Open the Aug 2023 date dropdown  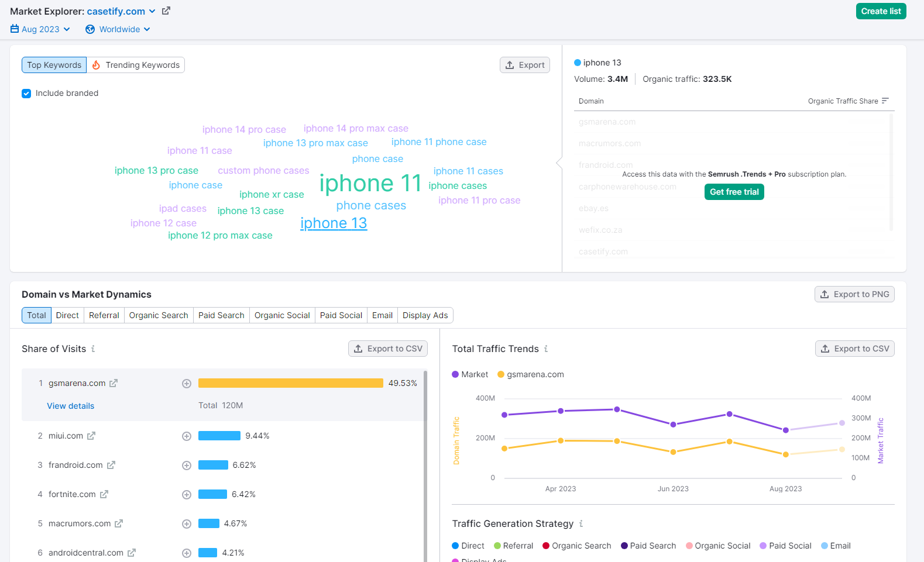pyautogui.click(x=40, y=29)
